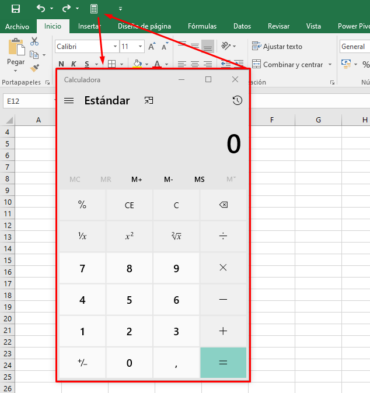370x393 pixels.
Task: Click the M+ memory add button
Action: pyautogui.click(x=137, y=179)
